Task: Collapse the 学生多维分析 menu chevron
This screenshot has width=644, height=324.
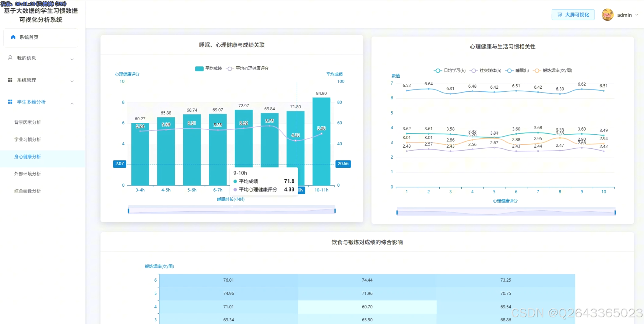Action: tap(72, 104)
